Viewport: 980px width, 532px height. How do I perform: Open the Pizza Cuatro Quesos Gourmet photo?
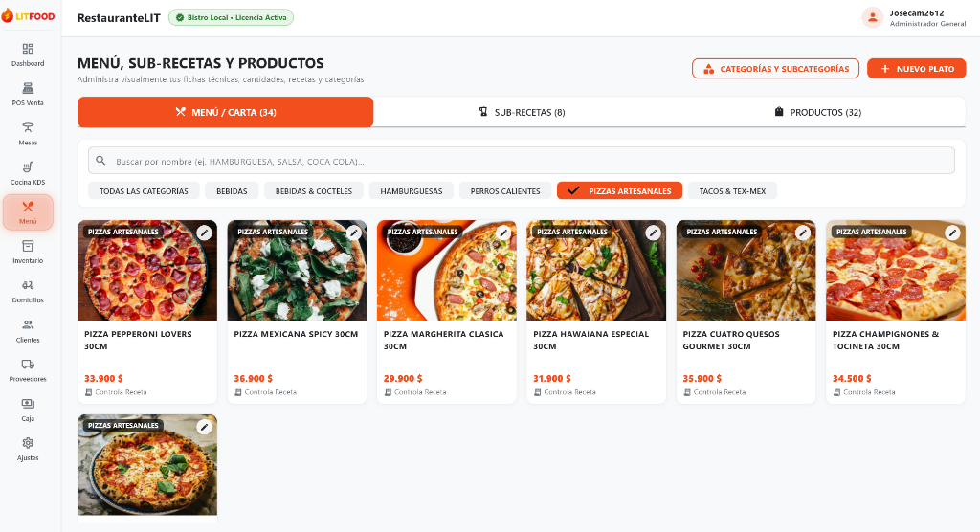coord(746,271)
